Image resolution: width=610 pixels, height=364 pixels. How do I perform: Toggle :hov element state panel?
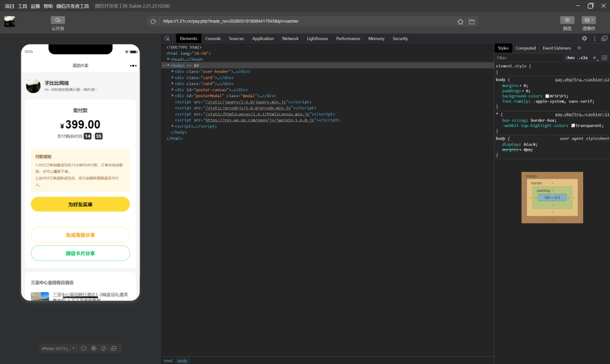[570, 58]
